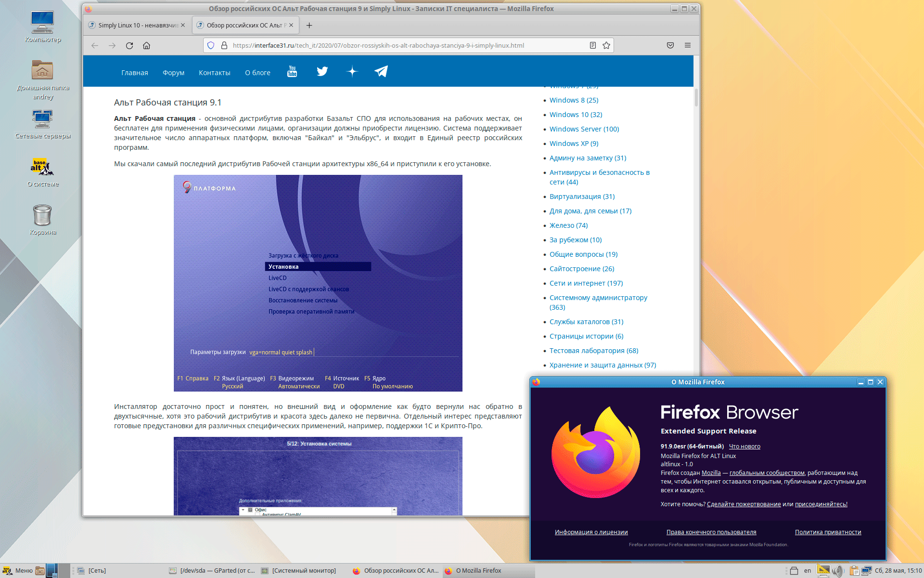Click the YouTube icon in site header
Image resolution: width=924 pixels, height=578 pixels.
[292, 72]
